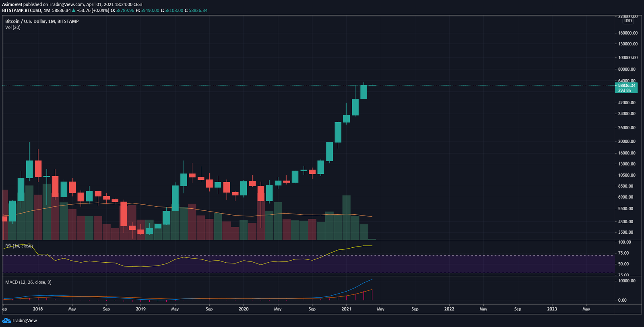
Task: Click the tallest green volume bar near 2021
Action: pos(346,217)
